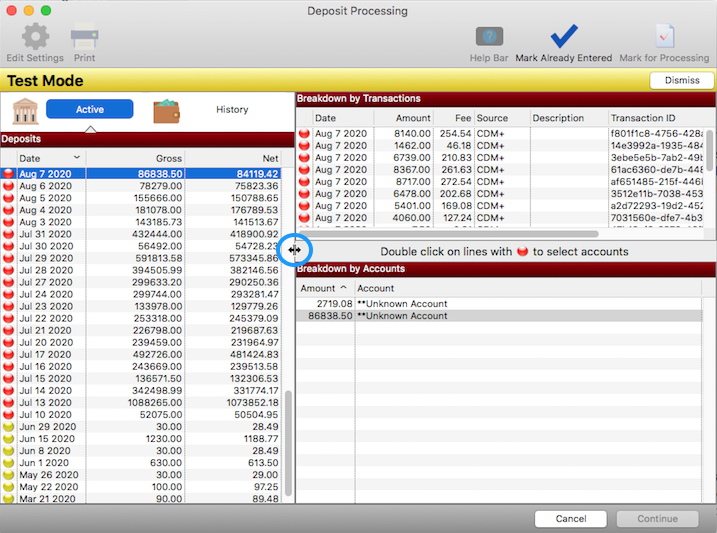
Task: Click yellow status dot for Jun 29 2020
Action: (x=9, y=426)
